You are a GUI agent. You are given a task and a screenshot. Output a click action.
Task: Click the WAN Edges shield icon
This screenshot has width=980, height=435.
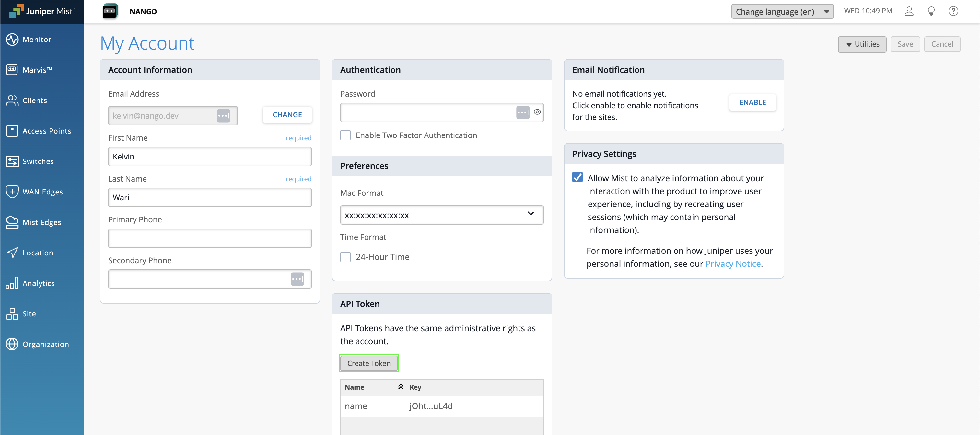[12, 192]
